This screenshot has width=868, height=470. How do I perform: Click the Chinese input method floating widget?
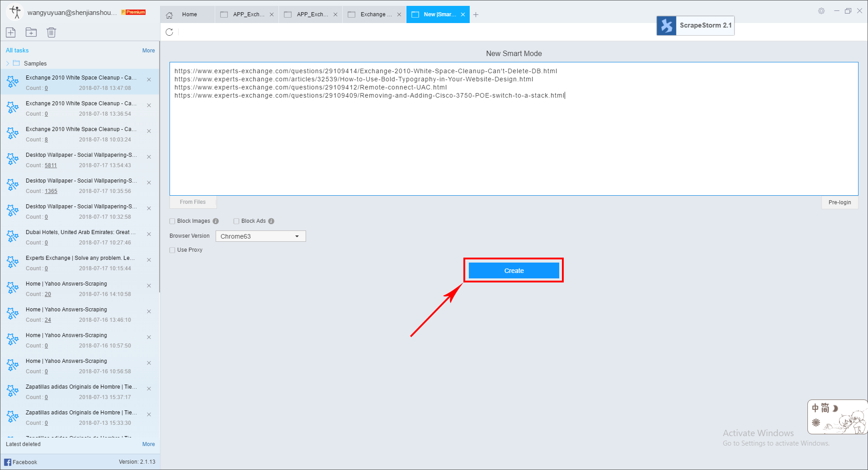pos(837,417)
